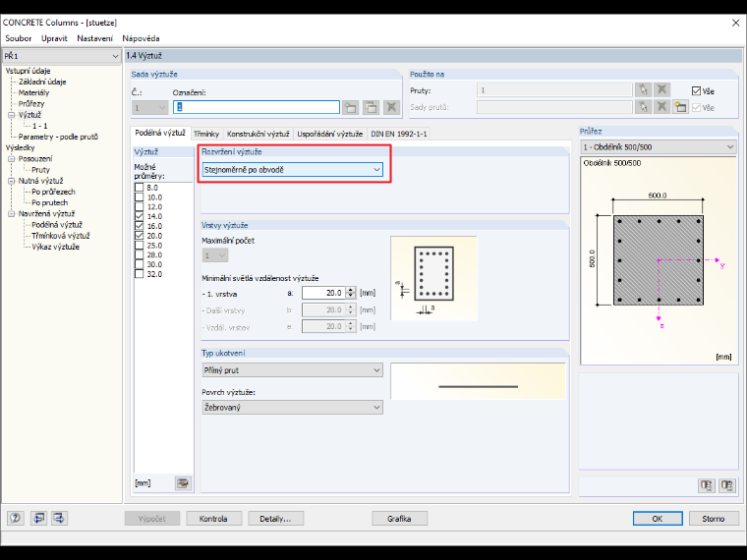Screen dimensions: 747x560
Task: Uncheck the 20.0 diameter checkbox
Action: 140,236
